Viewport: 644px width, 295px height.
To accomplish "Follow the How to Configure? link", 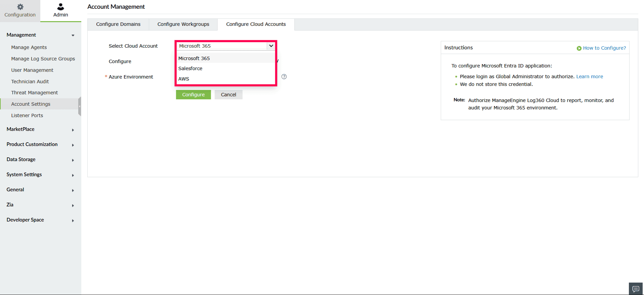I will pyautogui.click(x=604, y=48).
